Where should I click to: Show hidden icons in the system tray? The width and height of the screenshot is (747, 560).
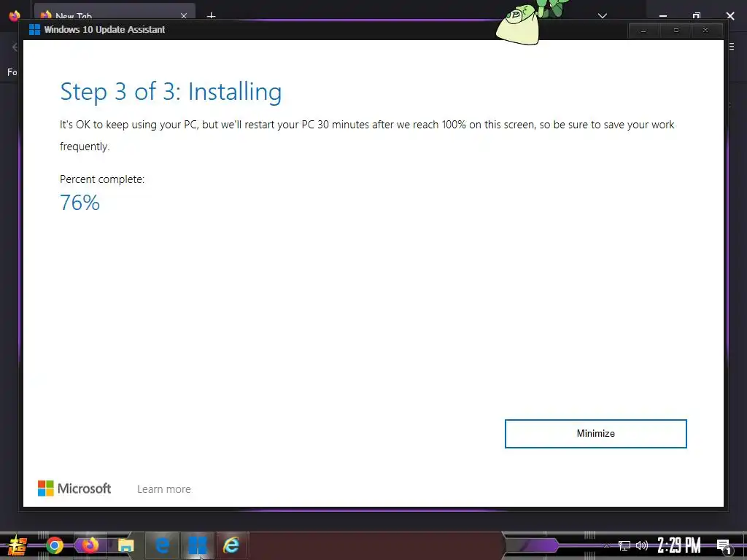point(606,545)
